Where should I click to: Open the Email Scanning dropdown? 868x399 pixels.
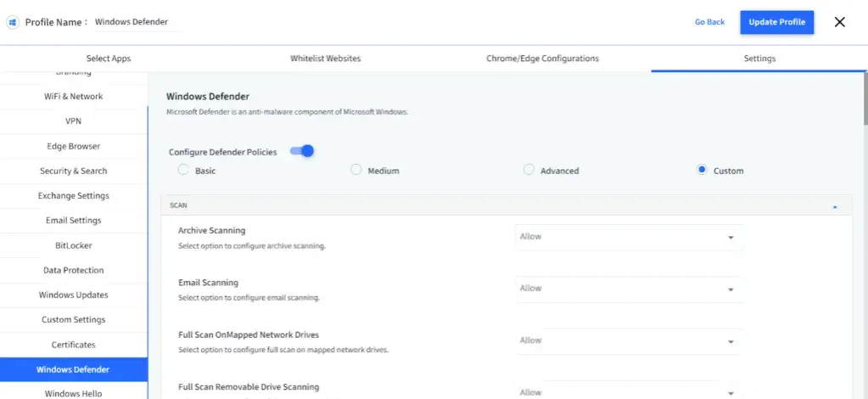pos(629,289)
